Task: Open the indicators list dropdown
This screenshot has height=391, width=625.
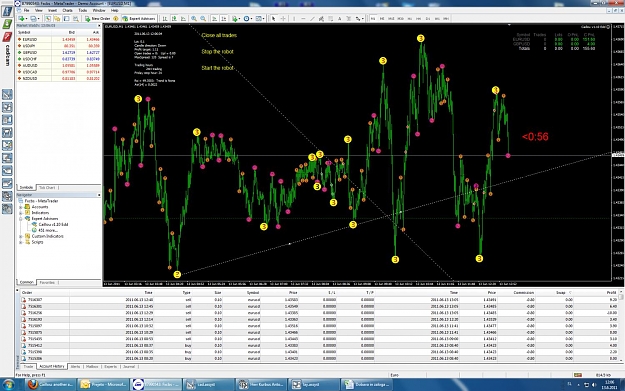Action: pos(236,19)
